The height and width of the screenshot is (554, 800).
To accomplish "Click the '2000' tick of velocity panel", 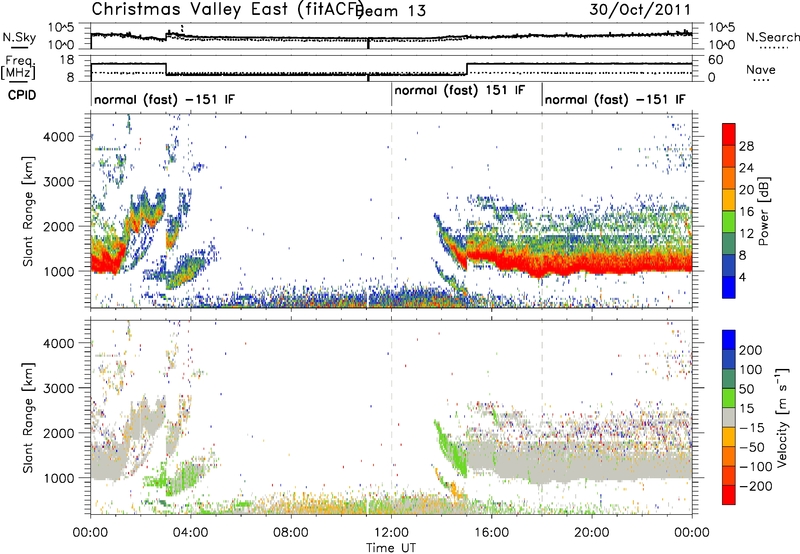I will 58,433.
